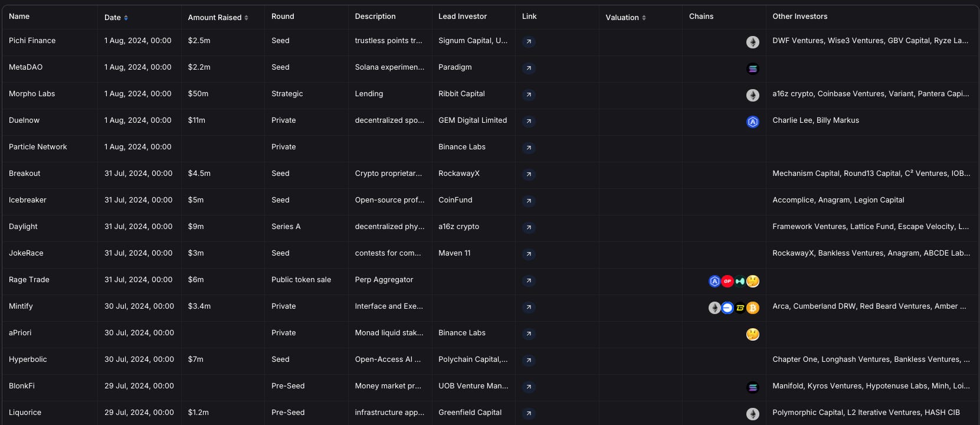Select the Rage Trade name cell

click(29, 280)
